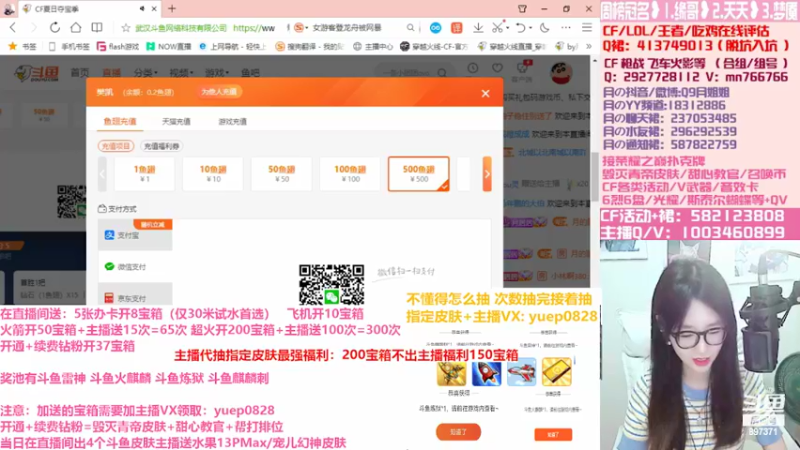Image resolution: width=800 pixels, height=450 pixels.
Task: Show hidden bookmarks with the double chevron
Action: (589, 46)
